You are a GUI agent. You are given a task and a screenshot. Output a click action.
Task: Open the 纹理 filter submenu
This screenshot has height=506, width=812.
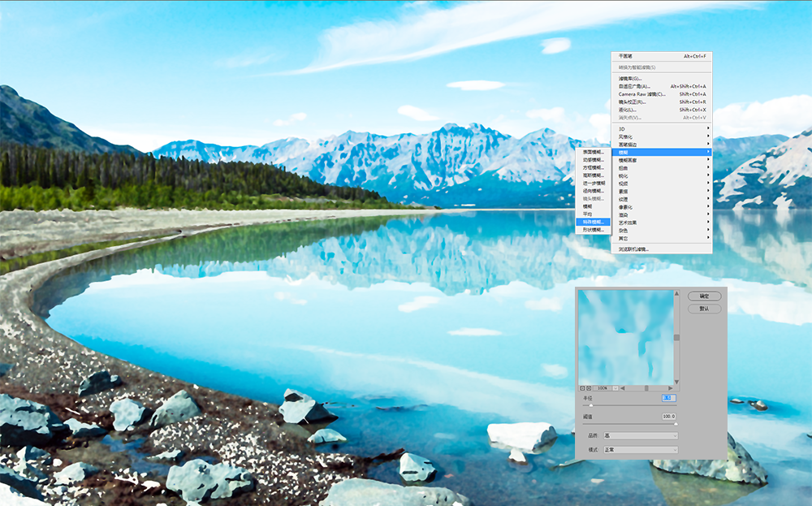[x=661, y=199]
